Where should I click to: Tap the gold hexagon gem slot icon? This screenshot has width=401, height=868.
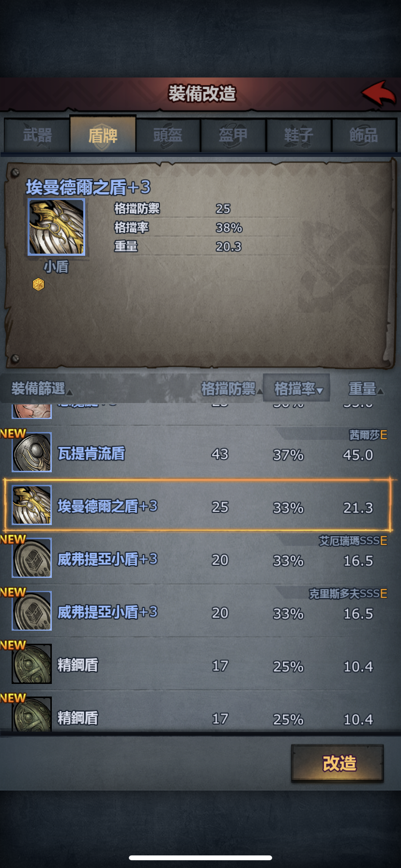[x=38, y=284]
